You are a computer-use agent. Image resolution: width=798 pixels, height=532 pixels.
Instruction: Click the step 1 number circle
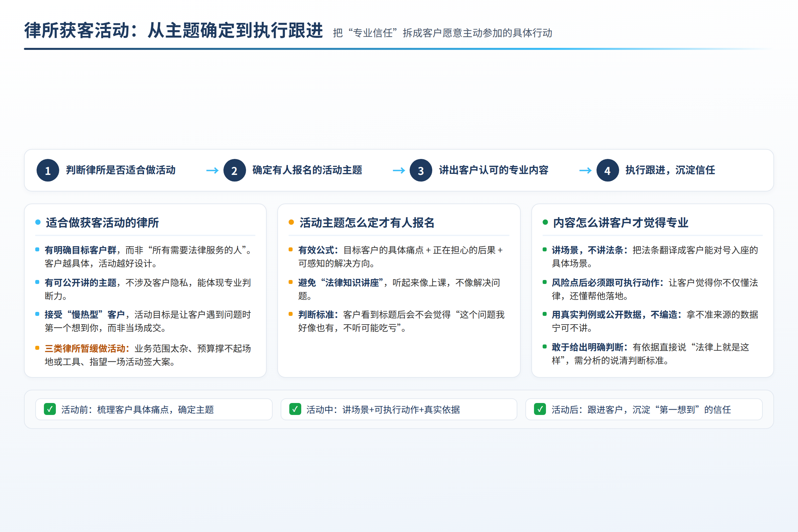tap(48, 170)
